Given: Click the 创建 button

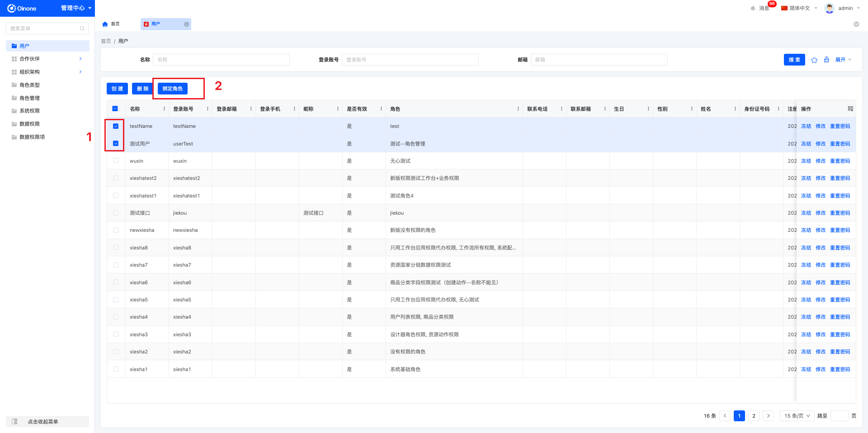Looking at the screenshot, I should [117, 89].
